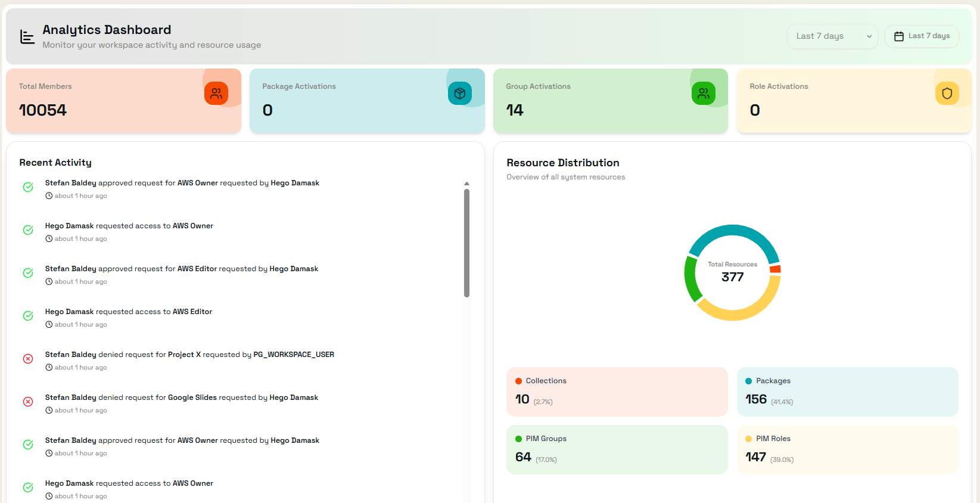980x503 pixels.
Task: Click the Group Activations value 14
Action: tap(515, 110)
